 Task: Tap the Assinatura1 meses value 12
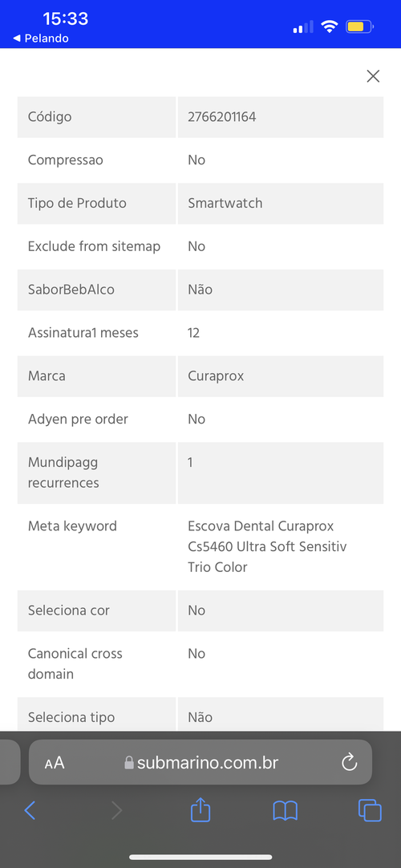193,333
